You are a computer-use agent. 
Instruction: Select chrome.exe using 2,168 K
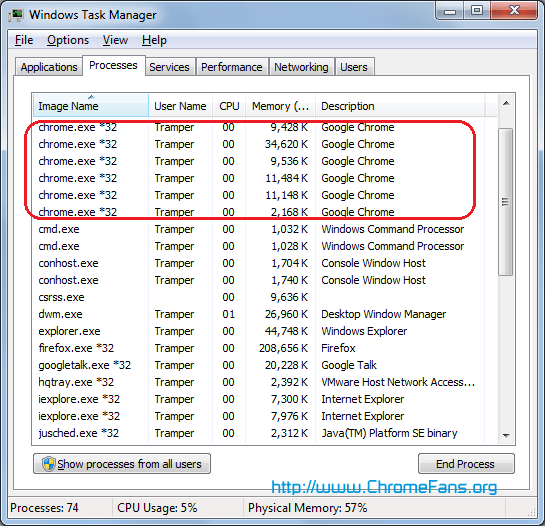(258, 212)
